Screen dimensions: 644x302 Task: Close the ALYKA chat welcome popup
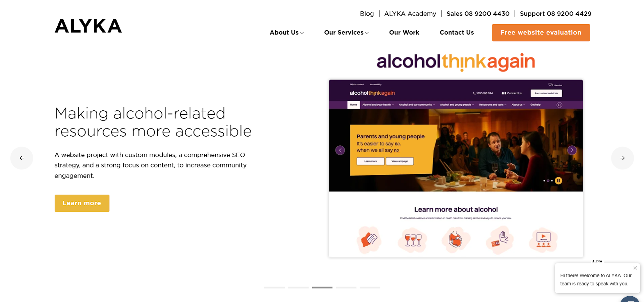click(x=635, y=268)
